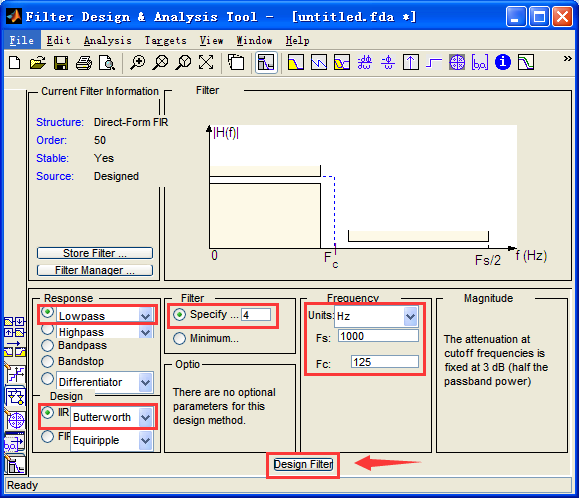579x498 pixels.
Task: Select the Bandpass response type
Action: pyautogui.click(x=47, y=346)
